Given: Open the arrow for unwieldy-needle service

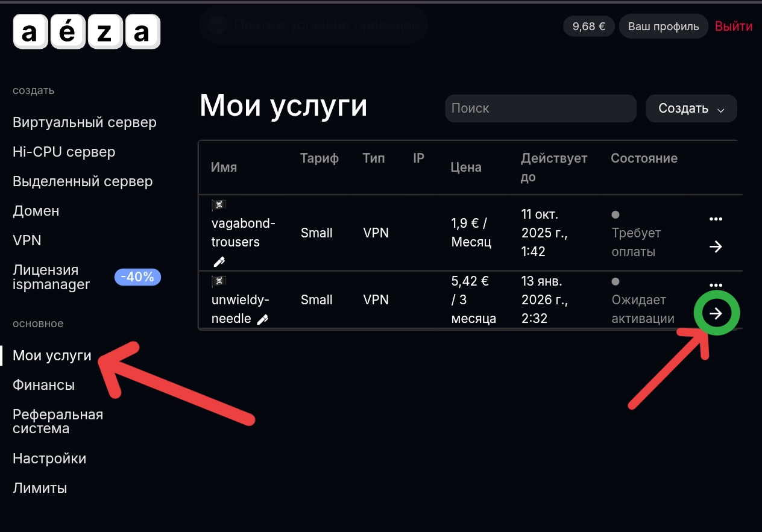Looking at the screenshot, I should coord(716,313).
